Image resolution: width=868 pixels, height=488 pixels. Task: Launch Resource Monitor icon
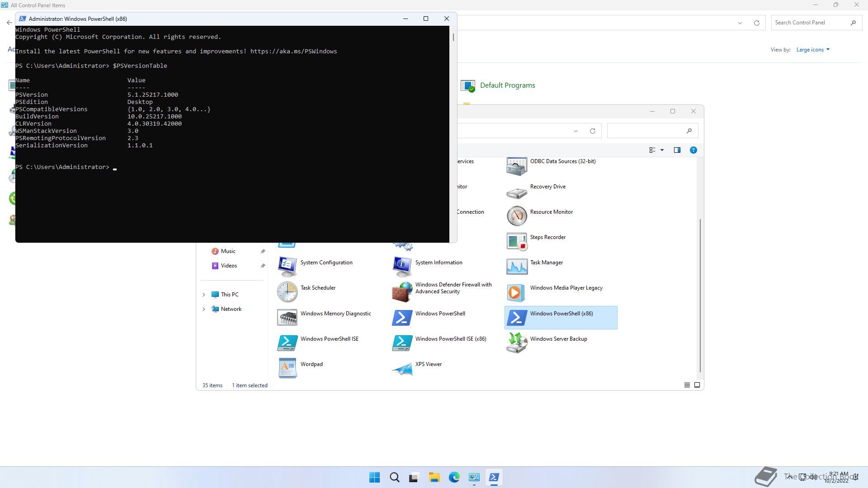(517, 216)
